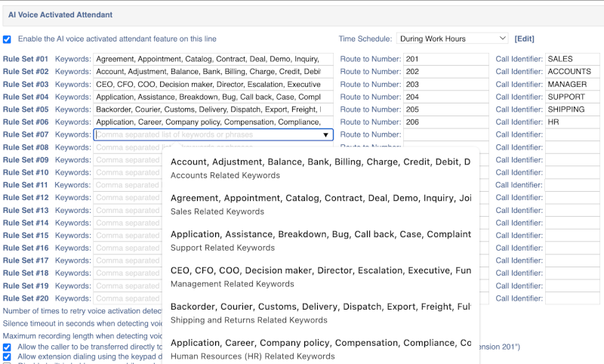Click the empty Call Identifier field for Rule Set #10
The image size is (604, 364).
pos(572,173)
